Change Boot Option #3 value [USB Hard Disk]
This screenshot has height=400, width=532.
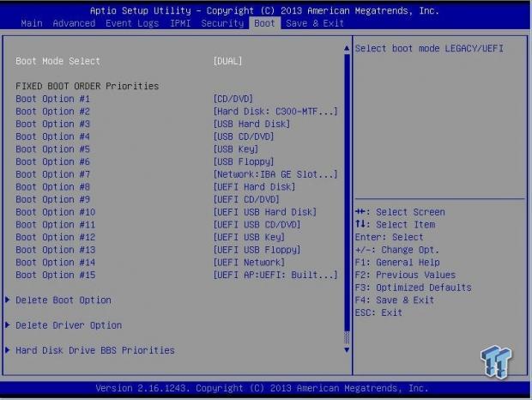tap(251, 124)
